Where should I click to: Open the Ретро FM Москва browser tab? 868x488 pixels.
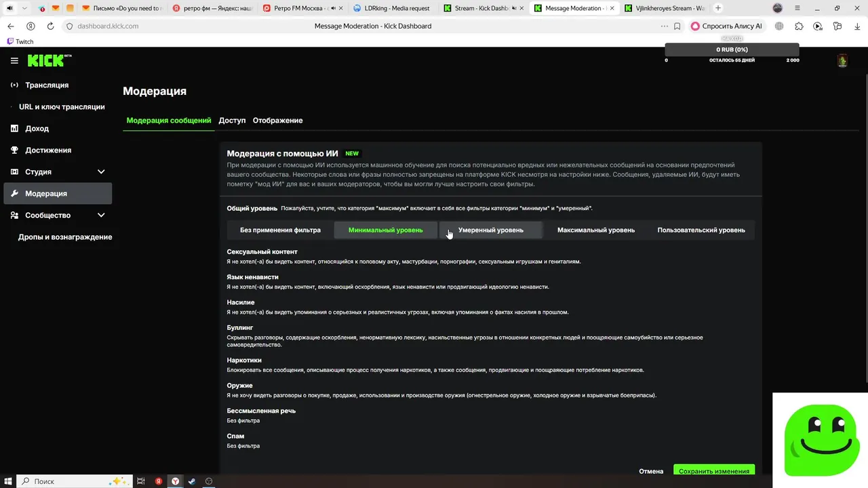tap(301, 8)
